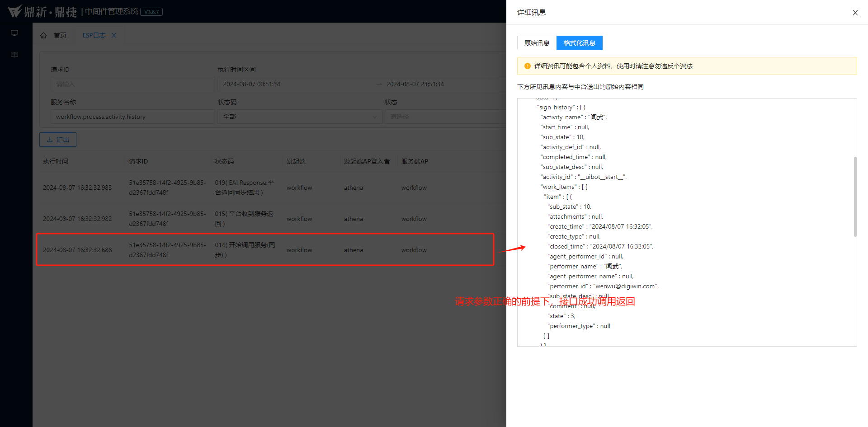Click the start time 2024-08-07 00:51:34 field
Viewport: 868px width, 427px height.
(x=252, y=84)
